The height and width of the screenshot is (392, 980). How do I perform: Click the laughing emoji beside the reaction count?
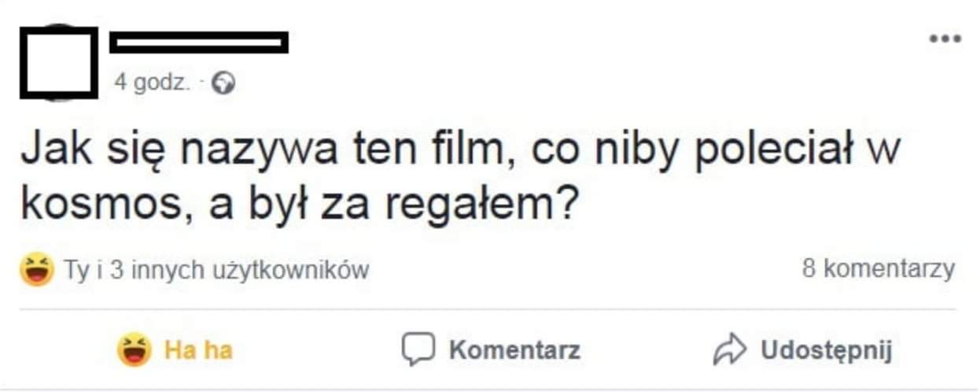[37, 270]
